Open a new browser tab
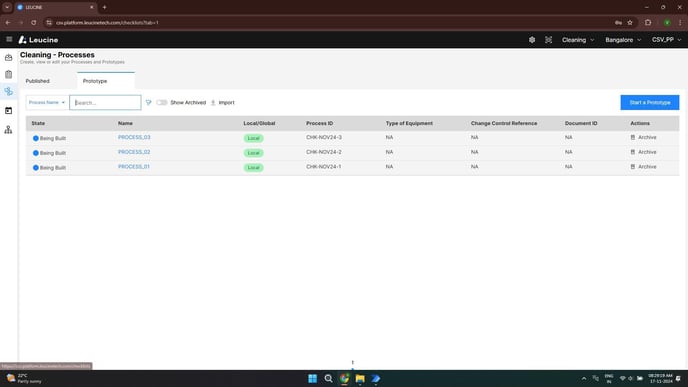Image resolution: width=688 pixels, height=387 pixels. pyautogui.click(x=104, y=7)
